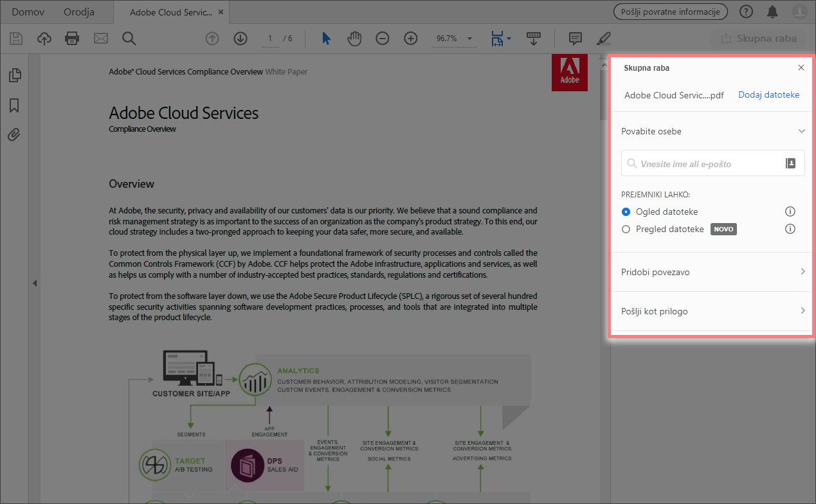This screenshot has width=816, height=504.
Task: Add a comment note
Action: (x=576, y=39)
